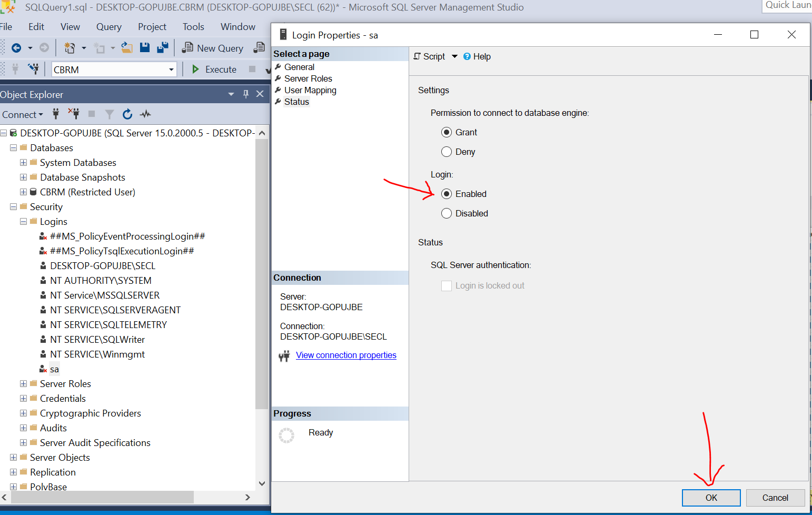This screenshot has height=515, width=812.
Task: Select NT Service\MSSQLSERVER login
Action: coord(105,295)
